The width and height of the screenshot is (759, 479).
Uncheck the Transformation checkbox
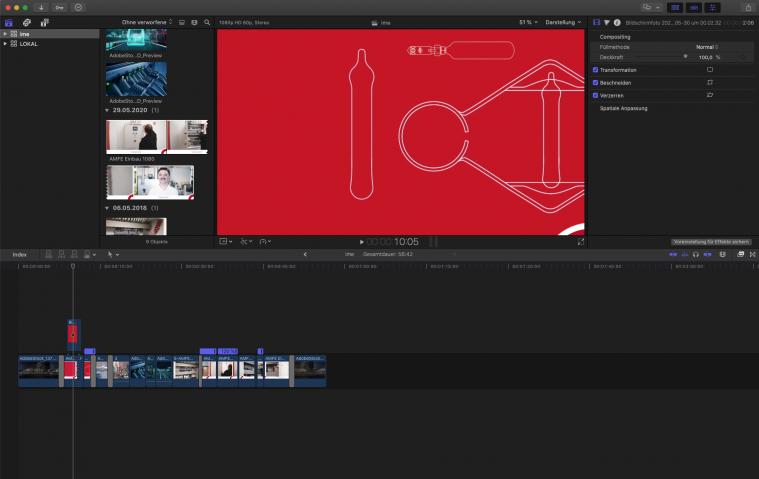pyautogui.click(x=596, y=70)
